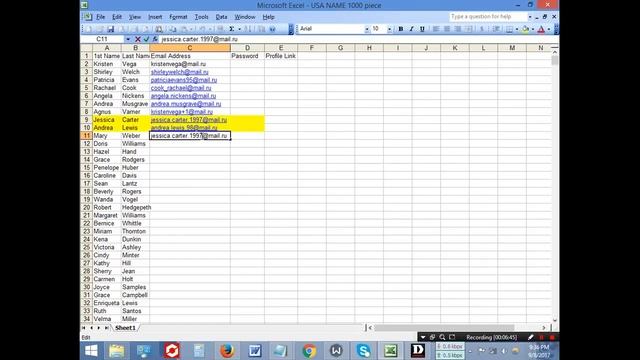The height and width of the screenshot is (360, 640).
Task: Center align text
Action: click(447, 29)
